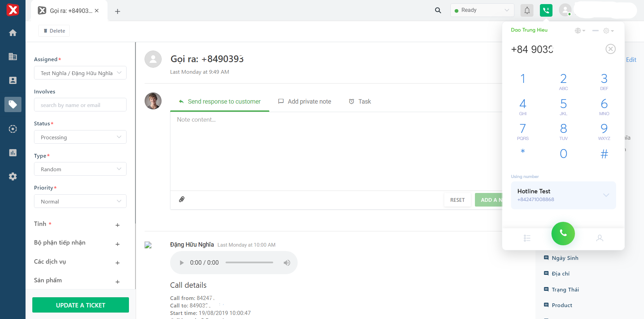The height and width of the screenshot is (319, 644).
Task: Open contacts person icon in dialer
Action: pos(600,238)
